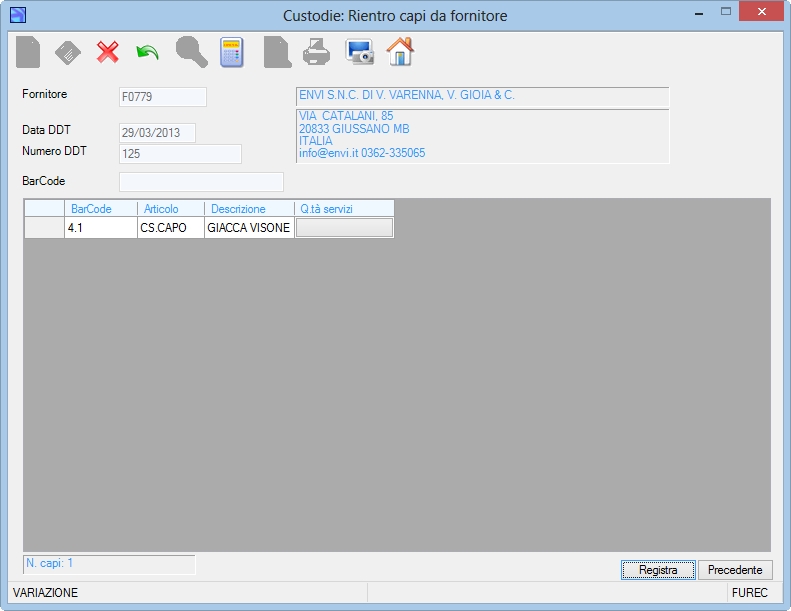The width and height of the screenshot is (791, 611).
Task: Click the printer icon
Action: [x=316, y=52]
